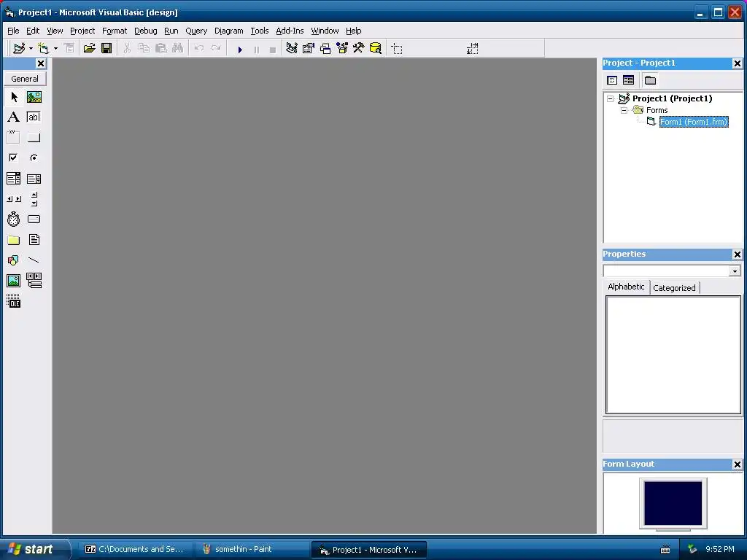The height and width of the screenshot is (560, 747).
Task: Open Object Browser toolbar icon
Action: pos(342,48)
